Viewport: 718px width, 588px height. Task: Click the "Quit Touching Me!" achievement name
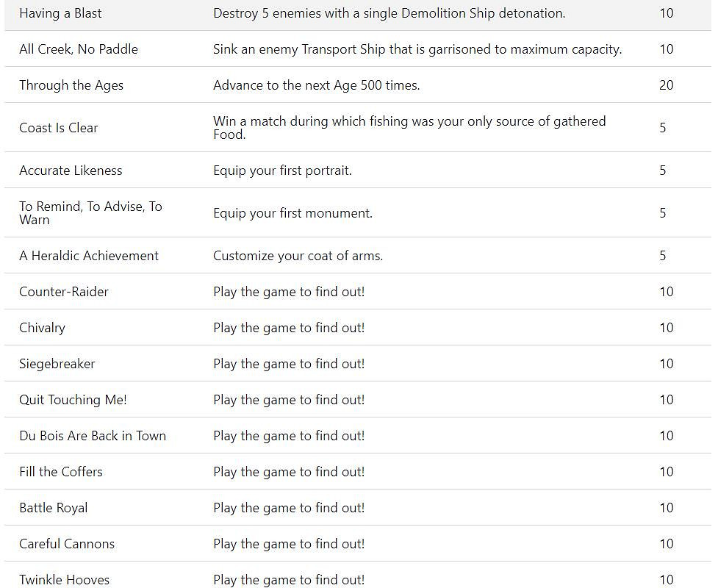click(x=73, y=400)
